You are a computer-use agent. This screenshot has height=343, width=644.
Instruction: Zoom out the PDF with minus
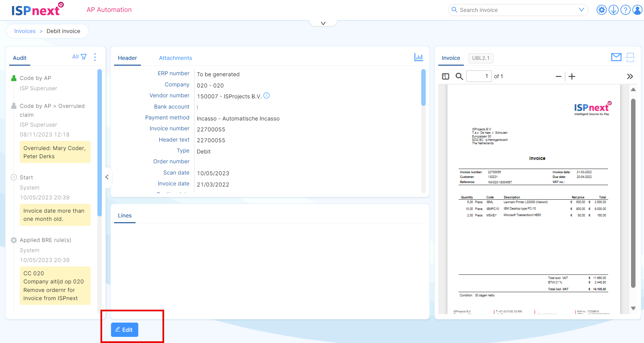(559, 77)
